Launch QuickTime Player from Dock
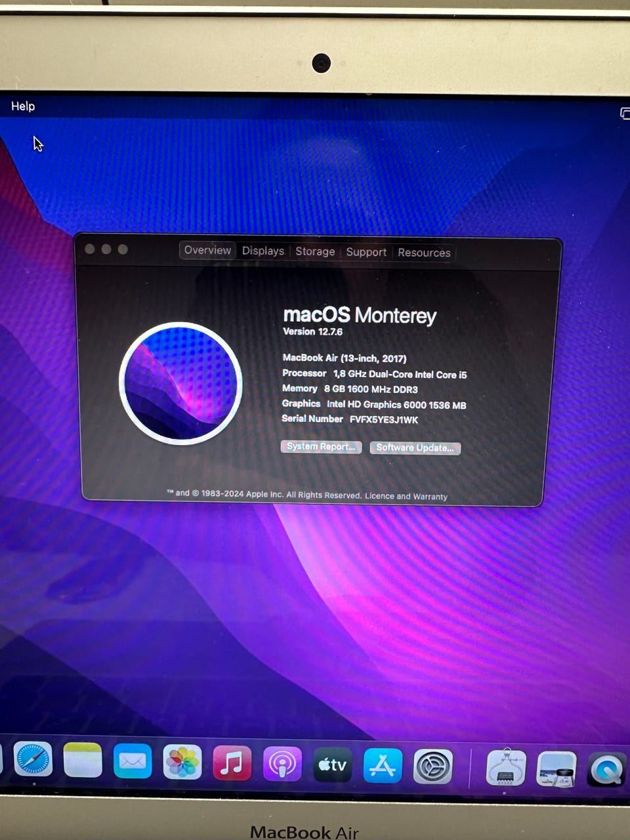Viewport: 630px width, 840px height. tap(606, 769)
